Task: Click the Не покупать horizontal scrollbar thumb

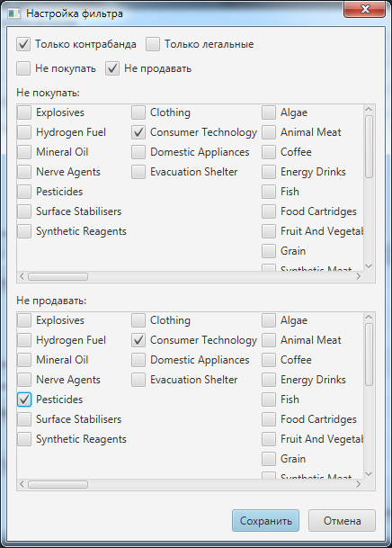Action: (x=58, y=277)
